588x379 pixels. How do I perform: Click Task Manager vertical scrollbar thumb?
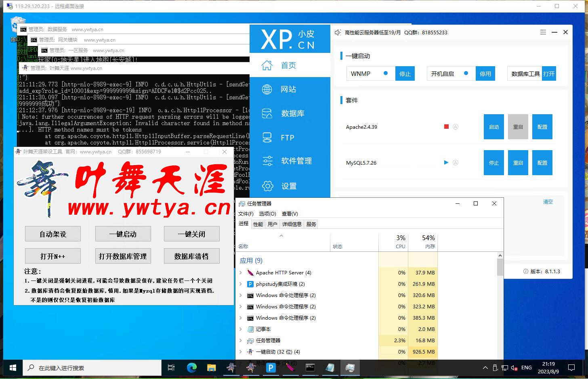[x=500, y=267]
